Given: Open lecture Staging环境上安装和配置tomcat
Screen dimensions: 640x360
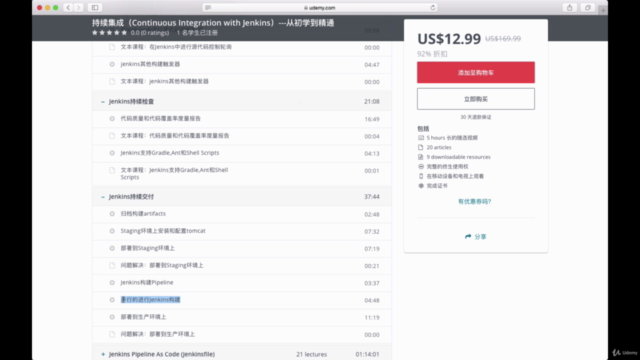Looking at the screenshot, I should pyautogui.click(x=163, y=231).
